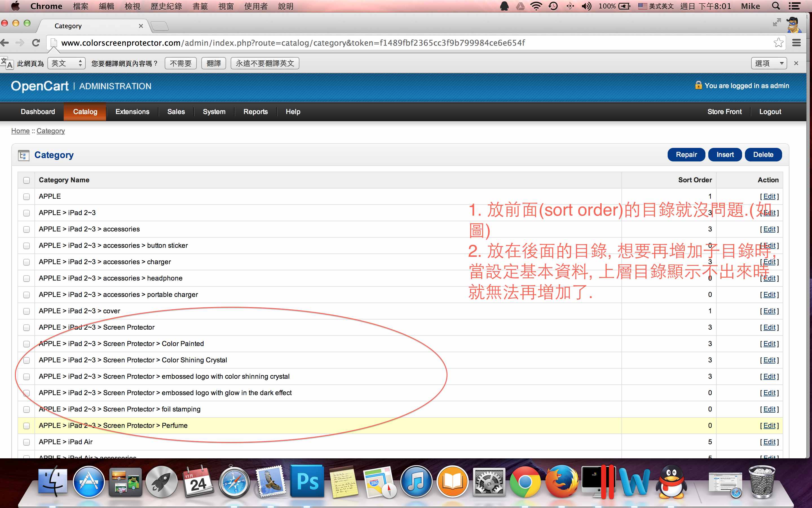This screenshot has height=508, width=812.
Task: Open a new tab beside Category tab
Action: coord(160,26)
